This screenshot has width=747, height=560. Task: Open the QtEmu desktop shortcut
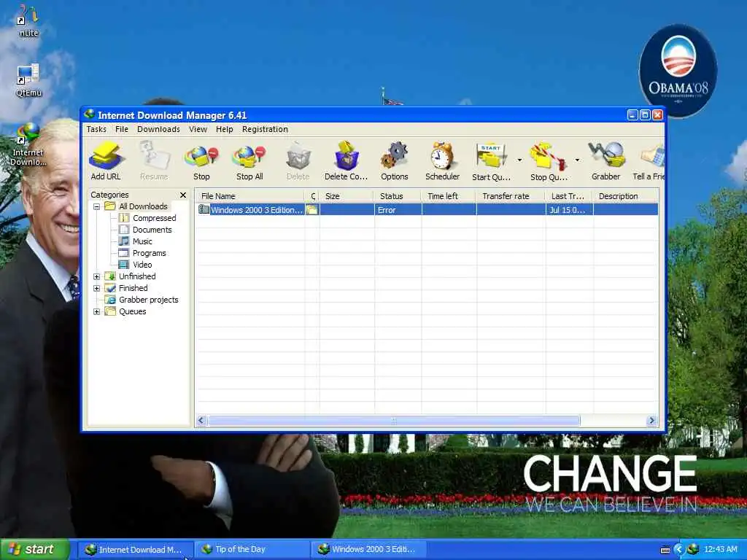(28, 80)
